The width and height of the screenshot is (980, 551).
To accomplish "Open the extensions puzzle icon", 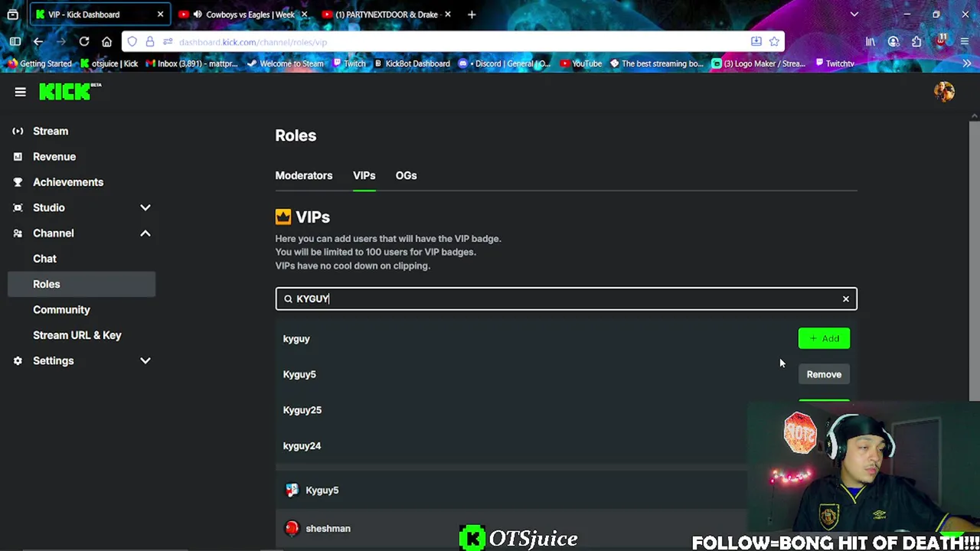I will click(x=916, y=41).
